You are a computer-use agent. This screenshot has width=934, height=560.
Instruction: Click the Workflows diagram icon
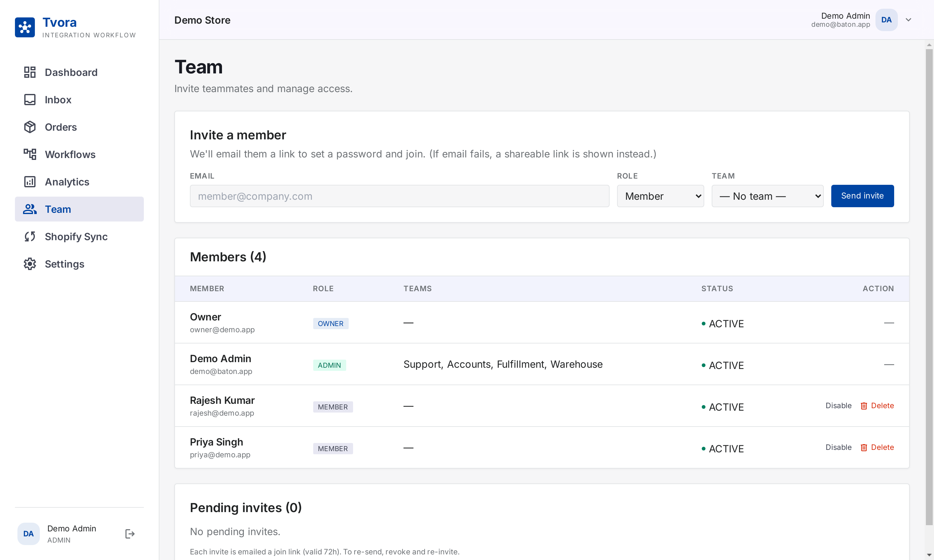pyautogui.click(x=30, y=154)
